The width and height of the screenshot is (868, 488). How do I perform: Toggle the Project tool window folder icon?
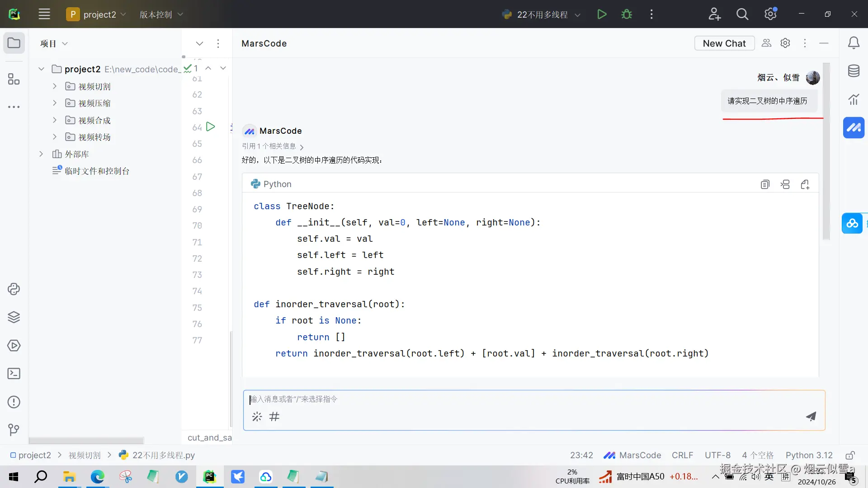tap(14, 43)
